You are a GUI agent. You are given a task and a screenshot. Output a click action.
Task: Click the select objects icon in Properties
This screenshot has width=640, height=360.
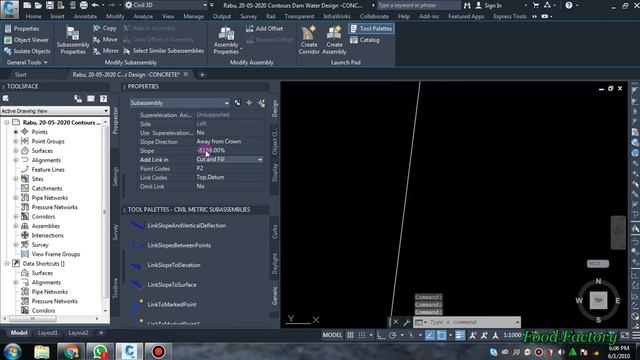[249, 103]
